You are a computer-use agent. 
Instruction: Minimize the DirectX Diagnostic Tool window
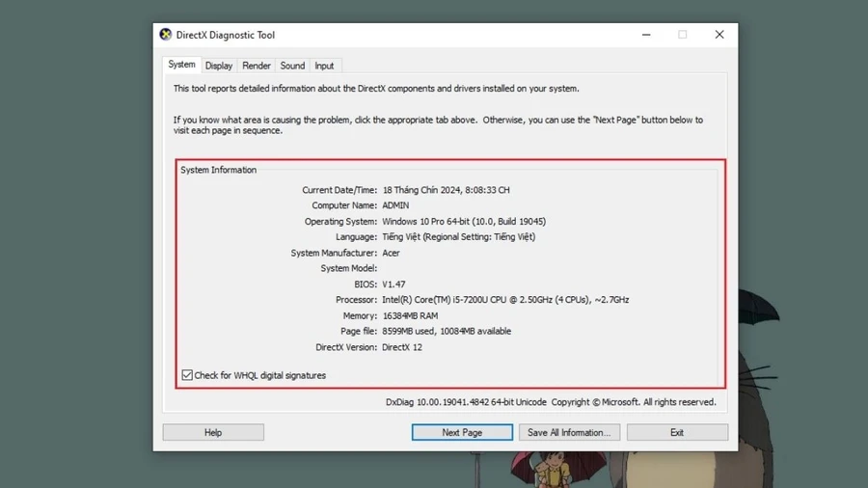(646, 35)
